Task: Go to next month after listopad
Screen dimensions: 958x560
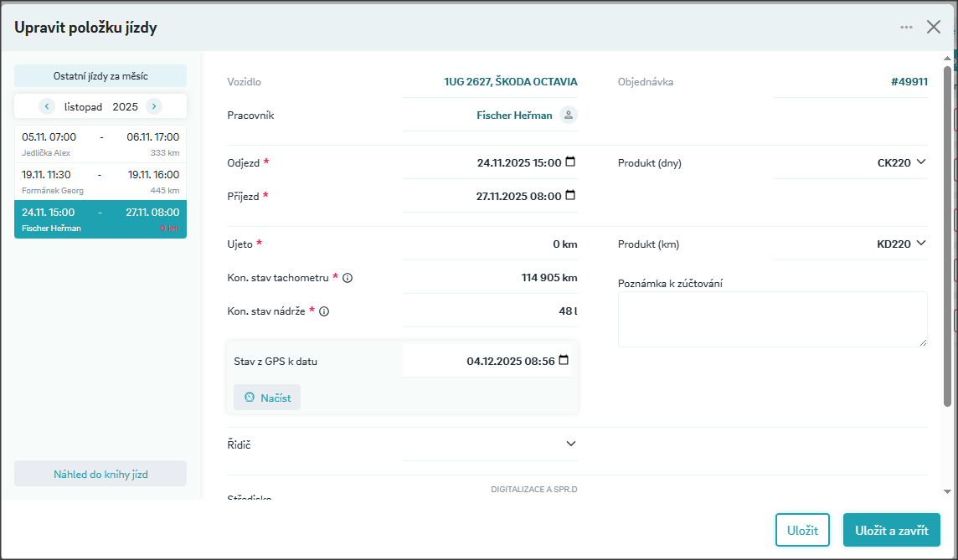Action: [x=153, y=106]
